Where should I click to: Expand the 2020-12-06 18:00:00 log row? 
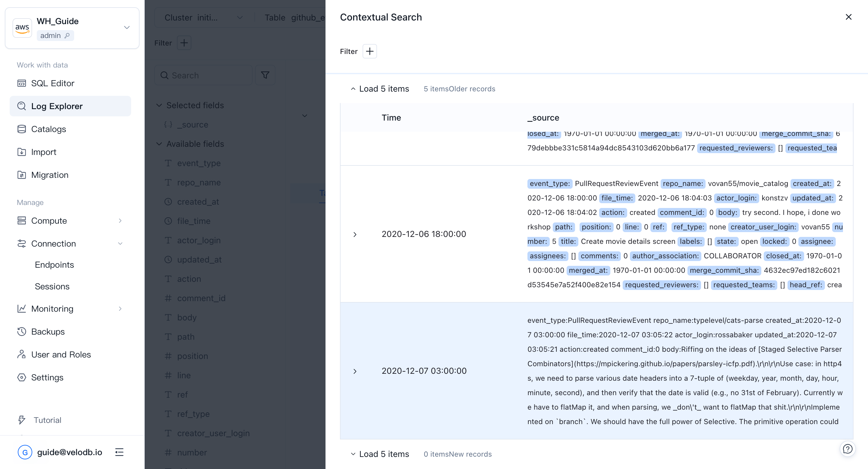(x=355, y=234)
